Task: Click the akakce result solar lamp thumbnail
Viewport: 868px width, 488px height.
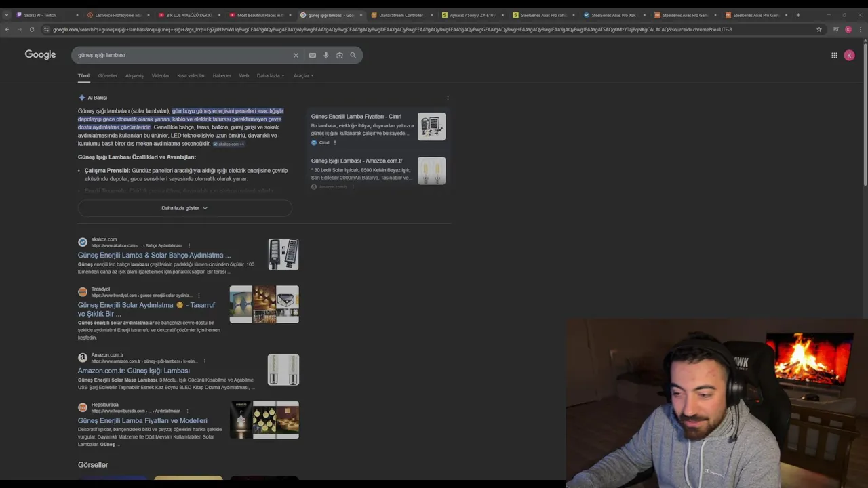Action: point(283,254)
